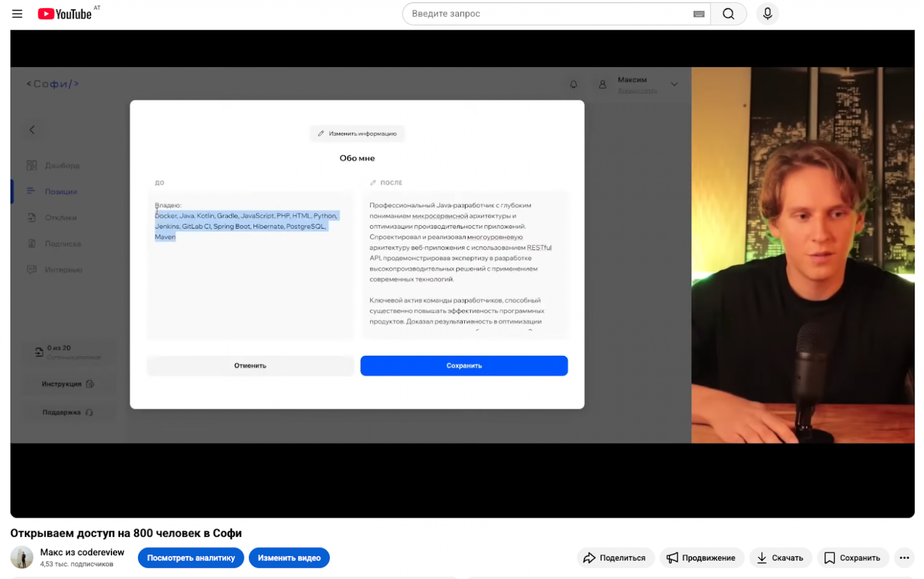924x579 pixels.
Task: Click the '<Софи/>' logo in the video
Action: (53, 84)
